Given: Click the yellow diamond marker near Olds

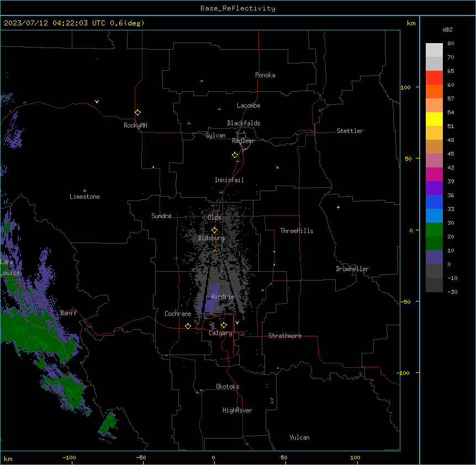Looking at the screenshot, I should (214, 230).
